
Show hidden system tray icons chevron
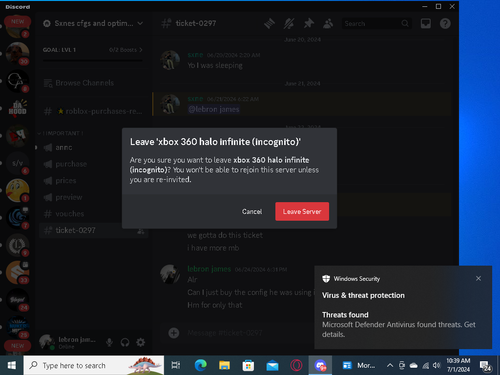click(x=390, y=366)
